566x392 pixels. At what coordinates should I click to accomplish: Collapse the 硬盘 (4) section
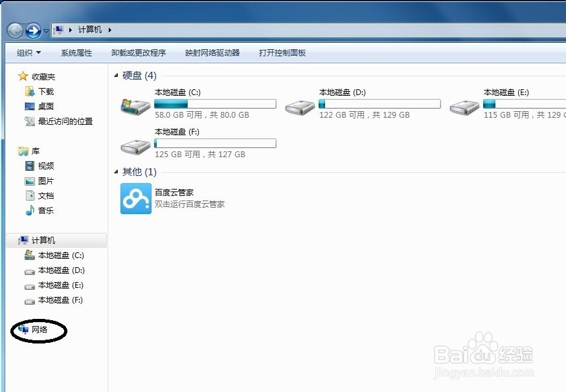coord(115,76)
